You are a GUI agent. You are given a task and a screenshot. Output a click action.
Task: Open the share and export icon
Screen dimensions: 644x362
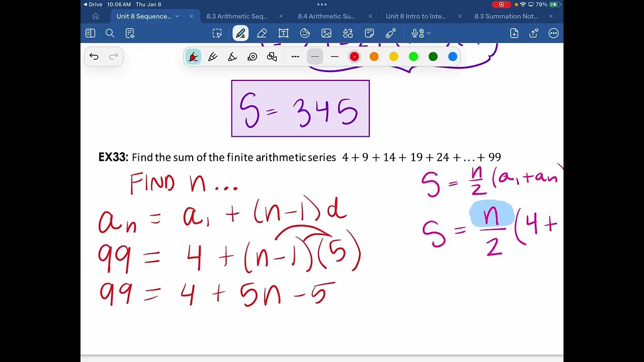tap(534, 33)
